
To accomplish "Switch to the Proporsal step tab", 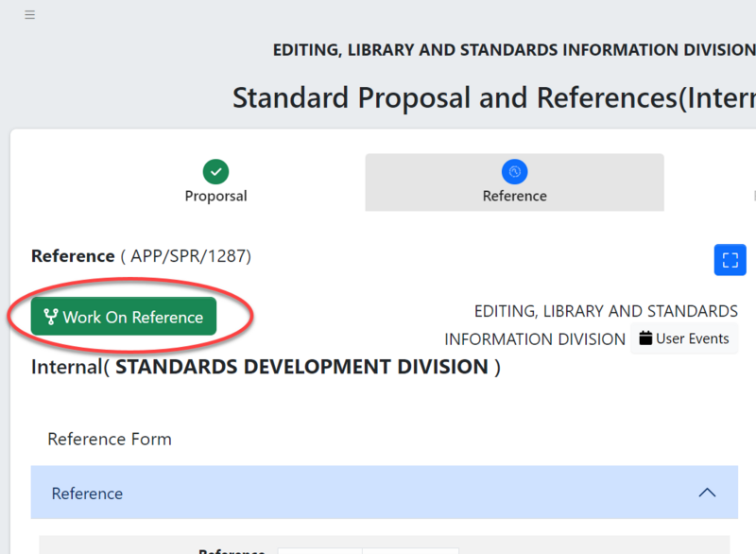I will pos(215,196).
